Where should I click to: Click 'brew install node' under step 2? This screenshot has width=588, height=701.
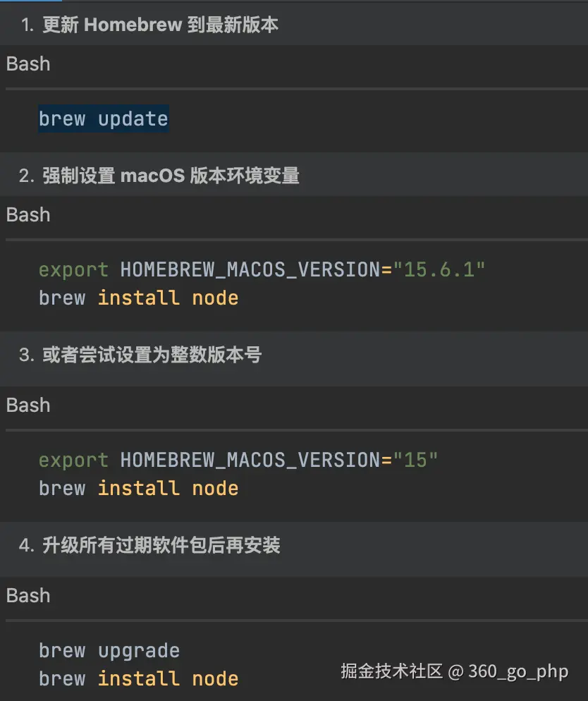point(138,298)
